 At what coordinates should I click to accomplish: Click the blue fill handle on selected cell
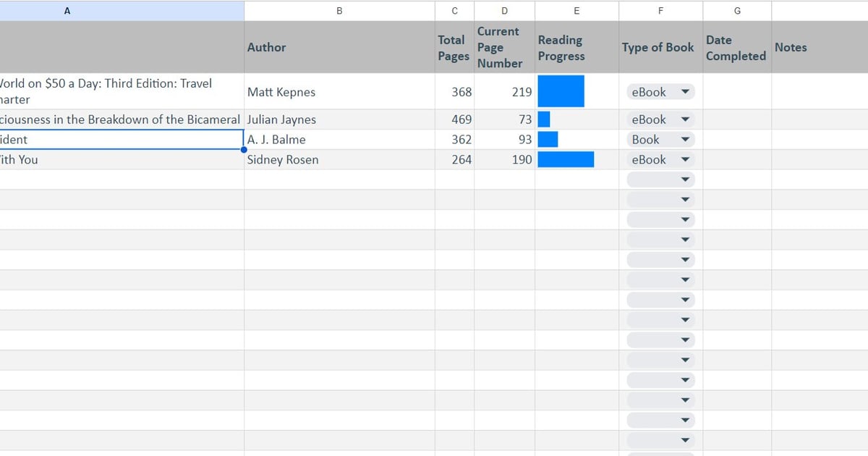pos(244,148)
